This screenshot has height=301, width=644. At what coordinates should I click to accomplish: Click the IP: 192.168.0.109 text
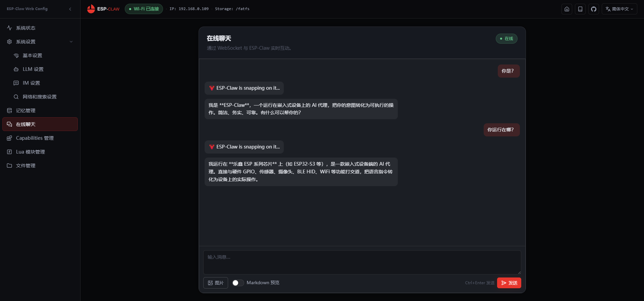pyautogui.click(x=189, y=9)
